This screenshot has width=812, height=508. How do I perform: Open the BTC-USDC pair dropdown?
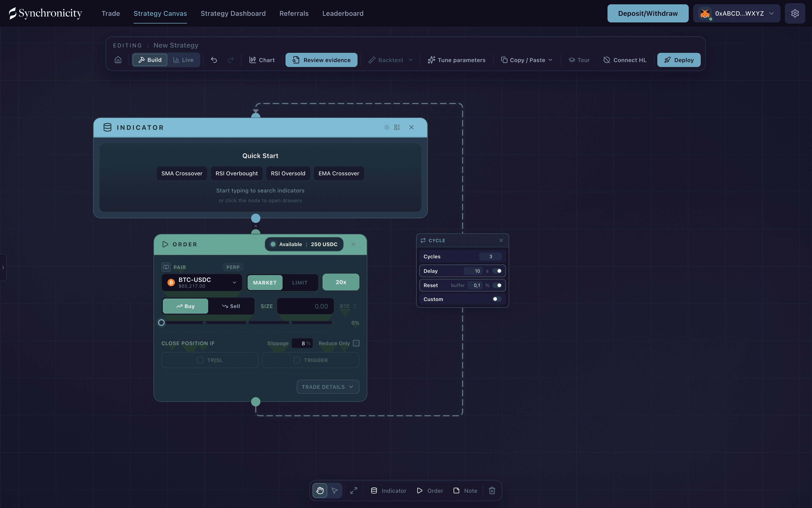[202, 283]
